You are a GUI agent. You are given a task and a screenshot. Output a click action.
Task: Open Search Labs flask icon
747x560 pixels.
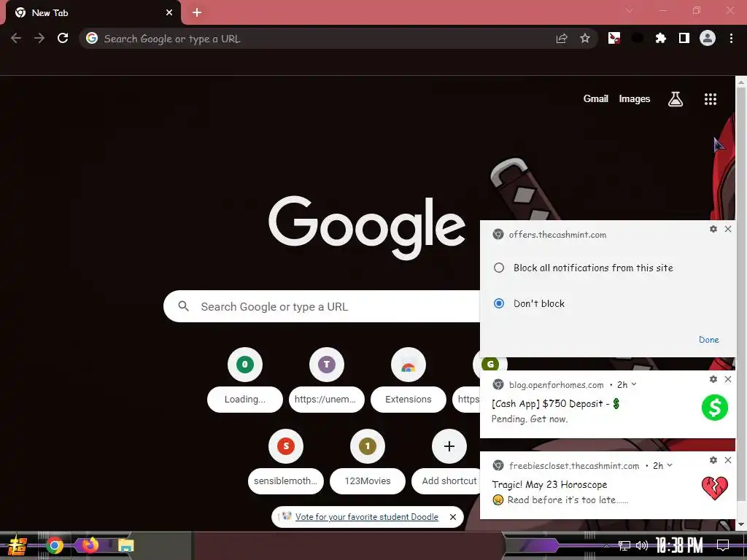(675, 99)
